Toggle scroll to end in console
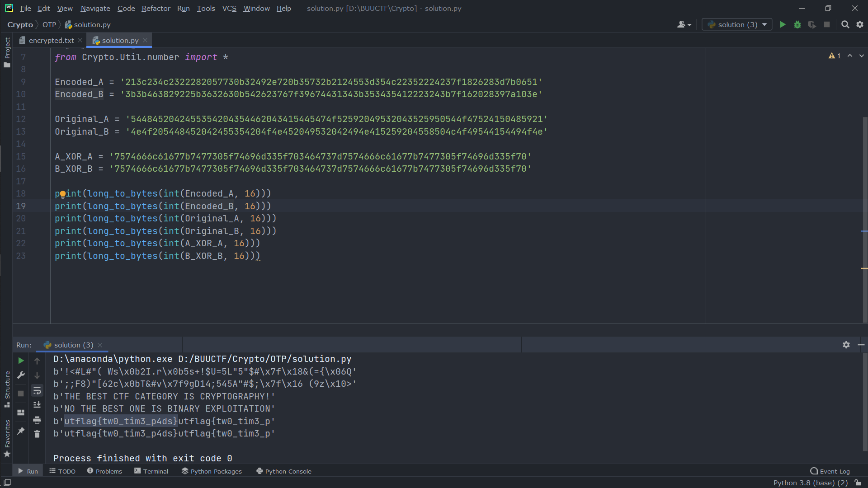This screenshot has width=868, height=488. tap(37, 405)
